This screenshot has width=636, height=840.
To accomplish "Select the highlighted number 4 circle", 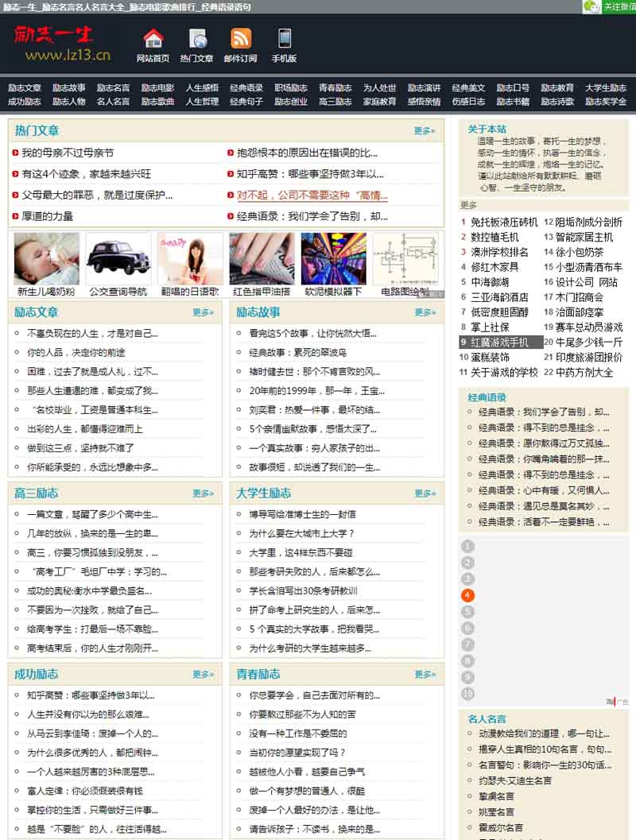I will (x=467, y=595).
